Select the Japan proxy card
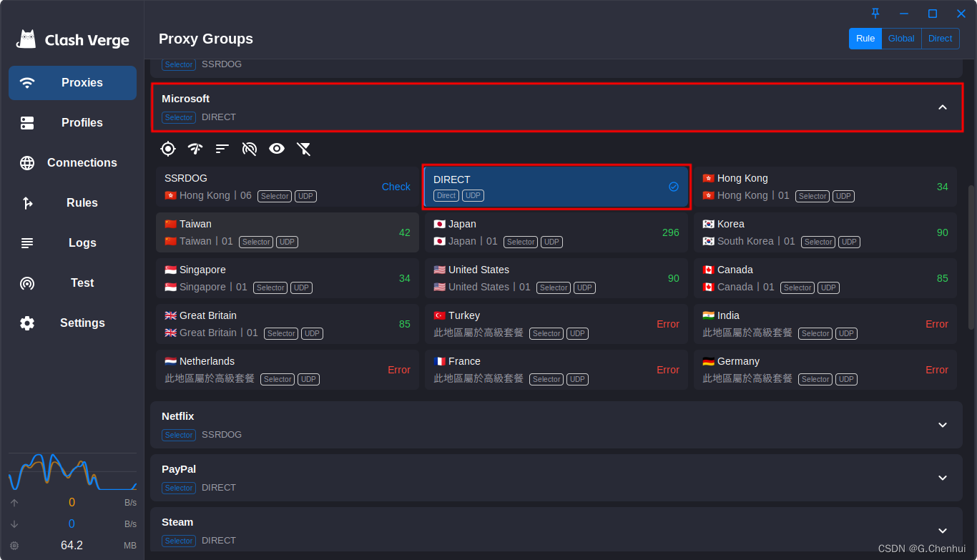This screenshot has height=560, width=977. pyautogui.click(x=556, y=232)
